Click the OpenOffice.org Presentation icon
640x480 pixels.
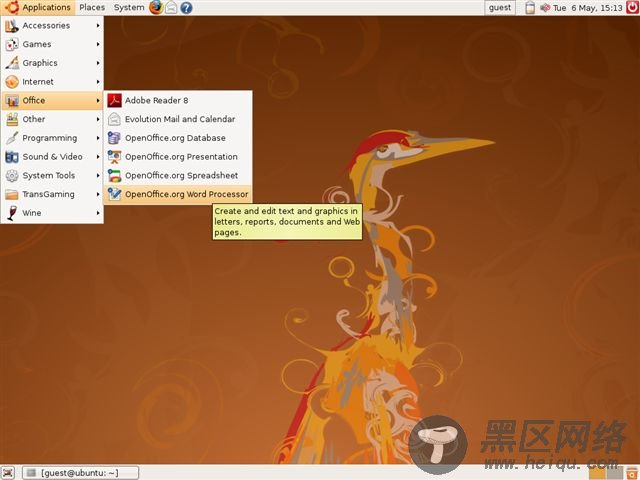pyautogui.click(x=114, y=157)
